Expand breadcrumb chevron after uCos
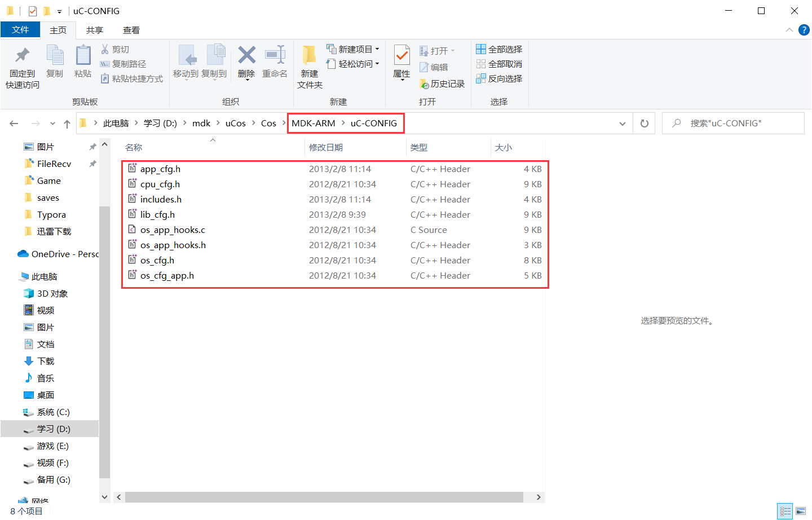 point(253,123)
